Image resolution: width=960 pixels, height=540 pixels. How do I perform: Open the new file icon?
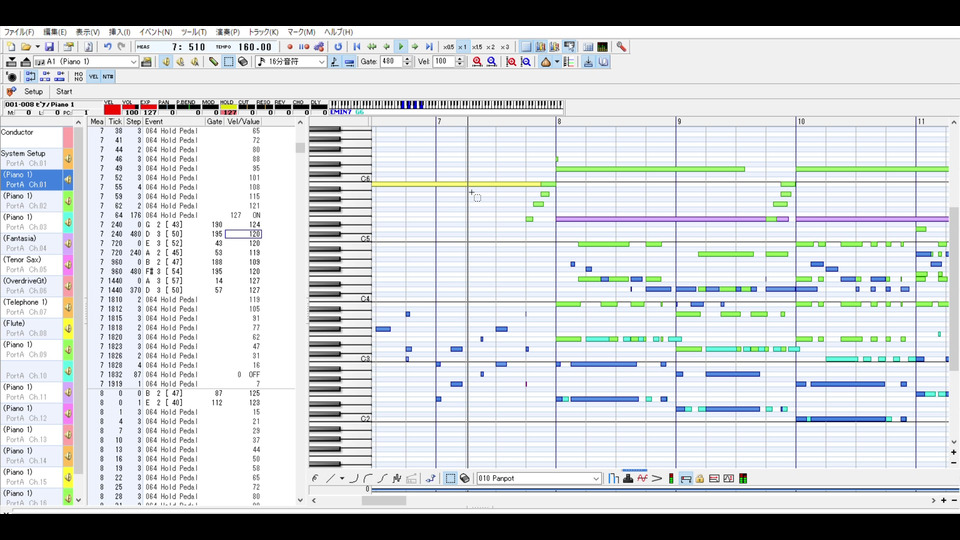pos(11,47)
